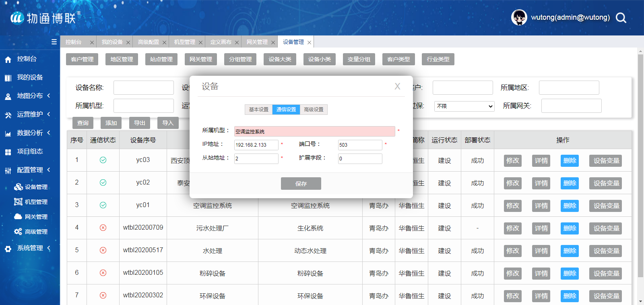Switch to the 高级配置 tab

coord(151,42)
